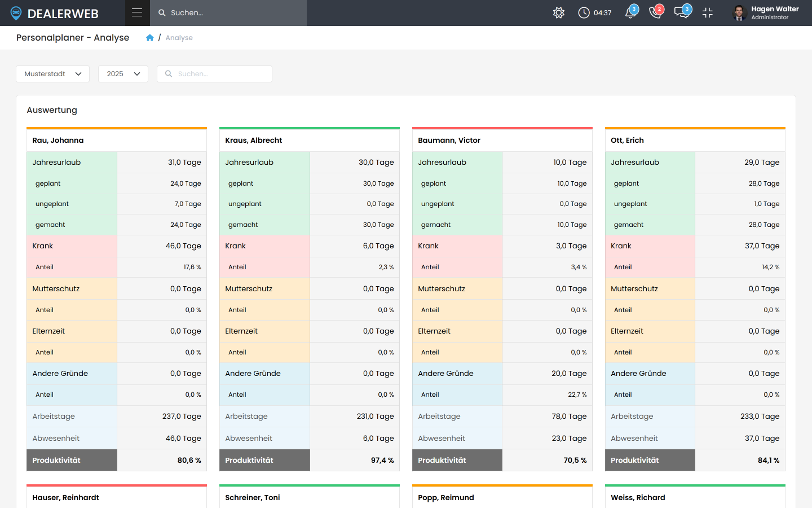The image size is (812, 508).
Task: Click the DEALERWEB logo icon
Action: [x=16, y=13]
